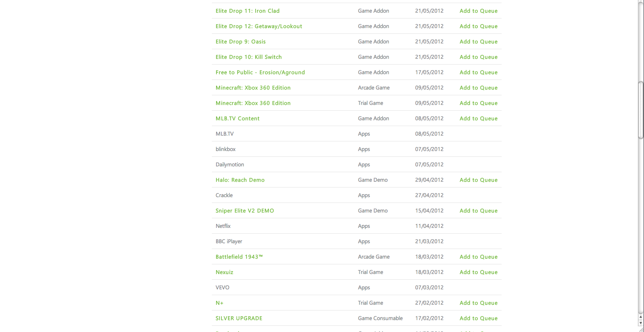The width and height of the screenshot is (644, 332).
Task: Add Nexuiz to queue
Action: tap(479, 272)
